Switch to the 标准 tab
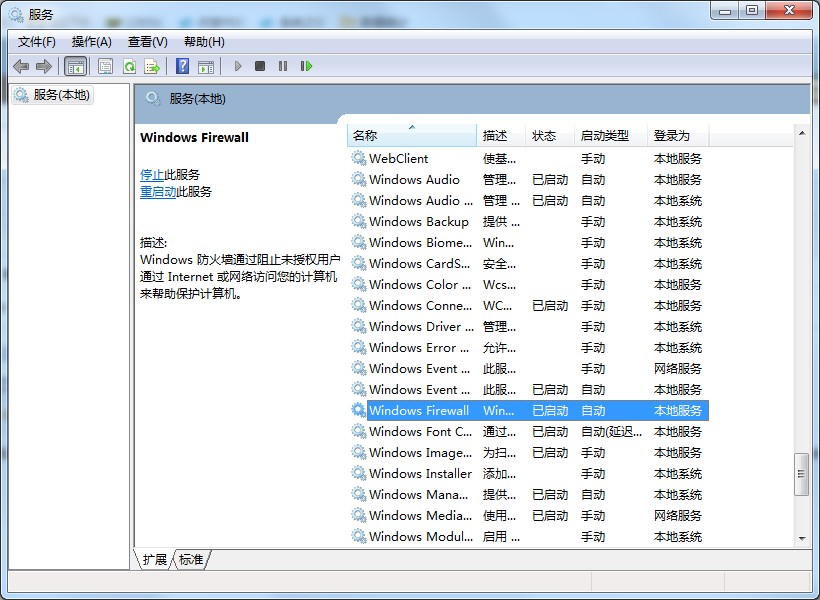 click(x=189, y=560)
